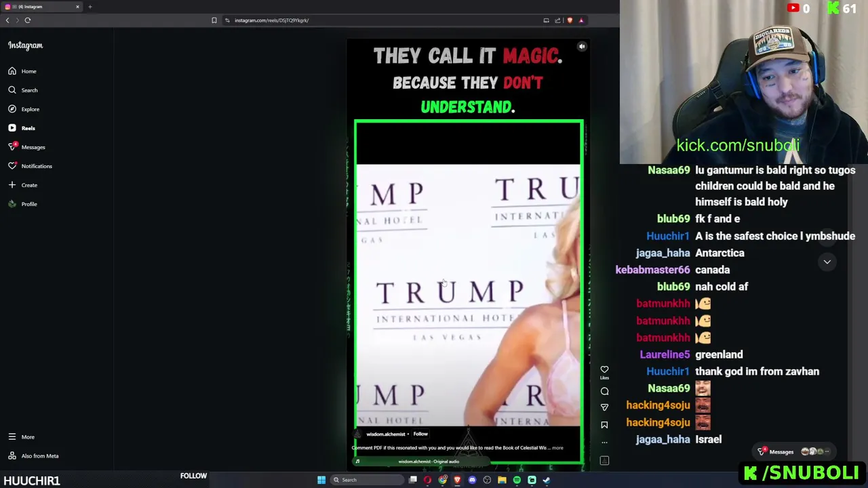Open the audio thumbnail below the reel options
The height and width of the screenshot is (488, 868).
coord(604,461)
